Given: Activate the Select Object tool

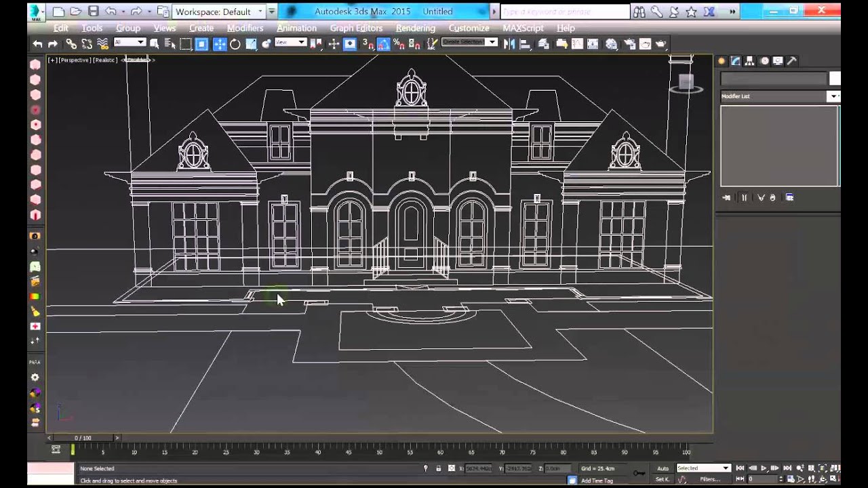Looking at the screenshot, I should click(154, 44).
